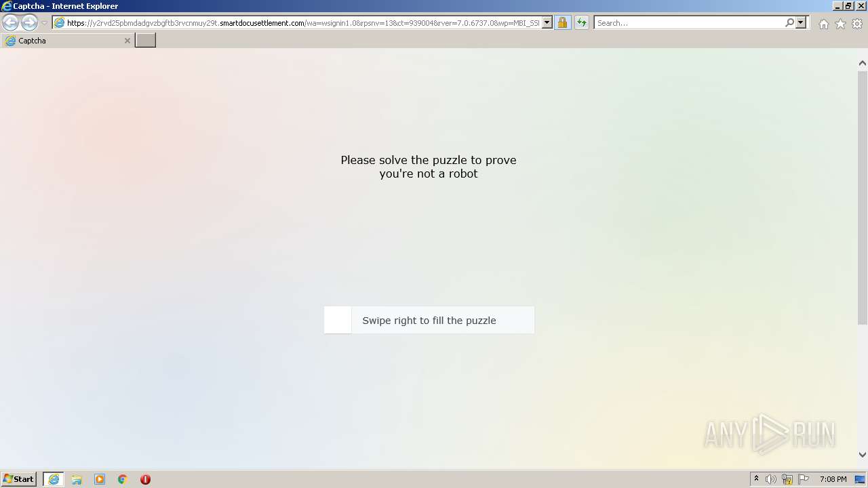Open the Windows Start button
868x488 pixels.
pyautogui.click(x=19, y=479)
